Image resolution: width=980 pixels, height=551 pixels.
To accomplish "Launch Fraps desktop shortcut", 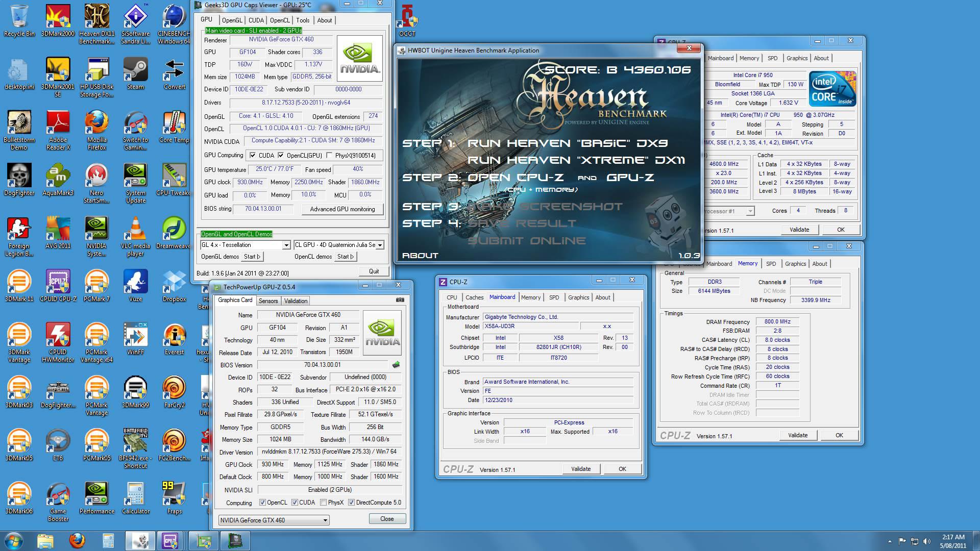I will (x=174, y=498).
